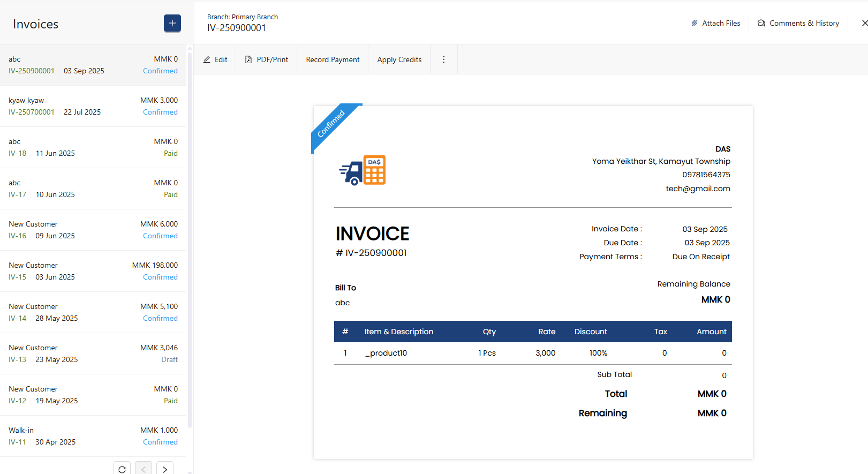Image resolution: width=868 pixels, height=474 pixels.
Task: Click the MMK 6,000 amount in list
Action: pos(159,224)
